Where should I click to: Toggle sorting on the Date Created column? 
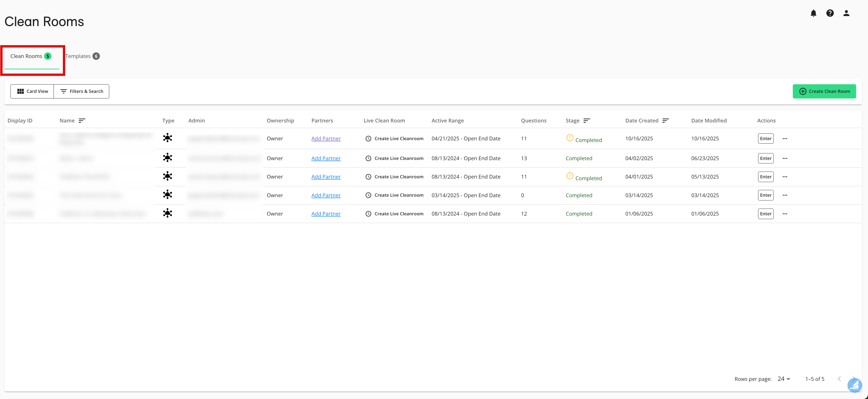(666, 120)
